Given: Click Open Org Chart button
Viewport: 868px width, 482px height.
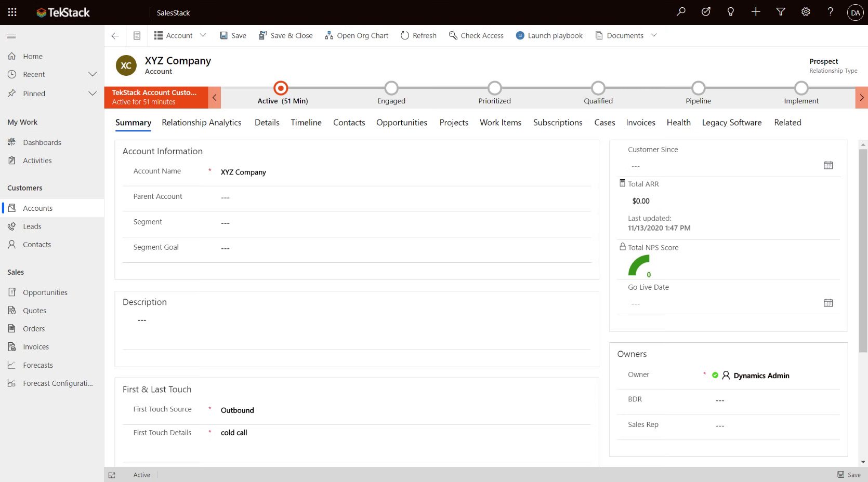Looking at the screenshot, I should point(357,35).
